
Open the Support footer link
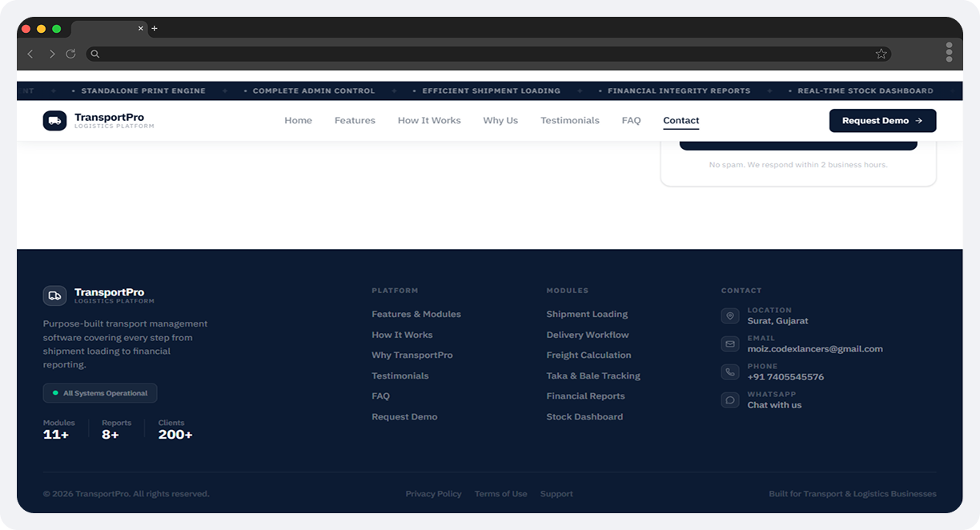click(x=556, y=494)
